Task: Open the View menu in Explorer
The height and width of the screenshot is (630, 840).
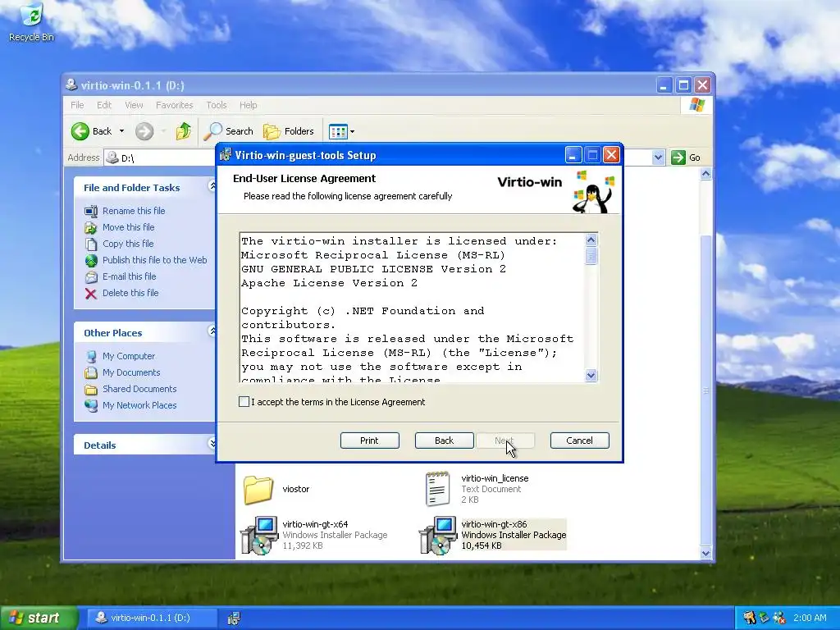Action: coord(134,105)
